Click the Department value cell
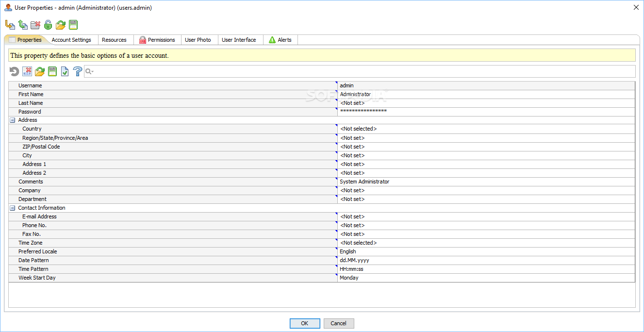The width and height of the screenshot is (644, 332). (486, 199)
